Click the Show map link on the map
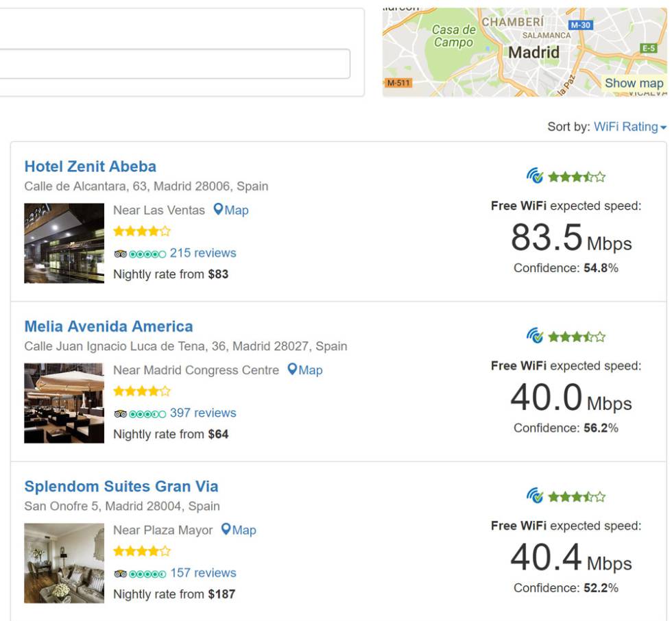Viewport: 672px width, 621px height. (634, 83)
